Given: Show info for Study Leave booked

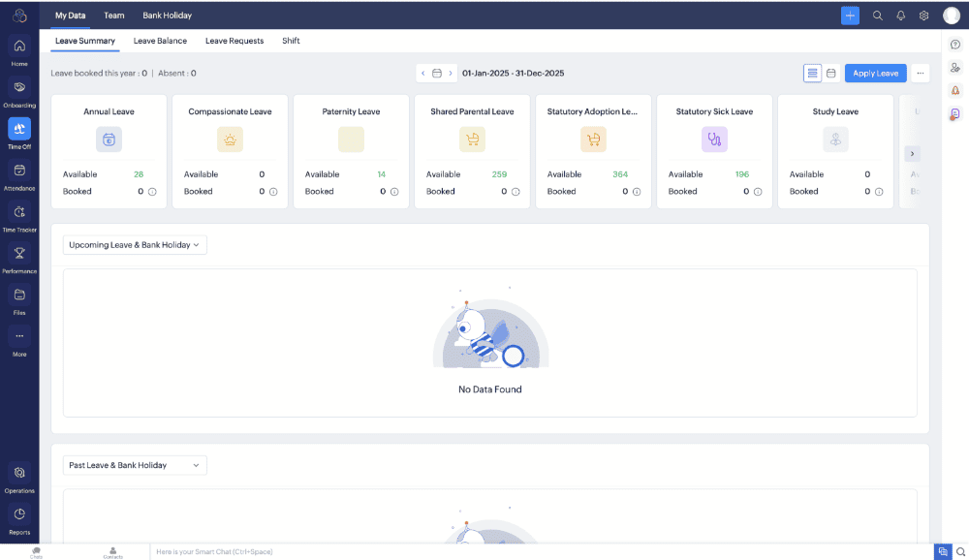Looking at the screenshot, I should (x=879, y=192).
